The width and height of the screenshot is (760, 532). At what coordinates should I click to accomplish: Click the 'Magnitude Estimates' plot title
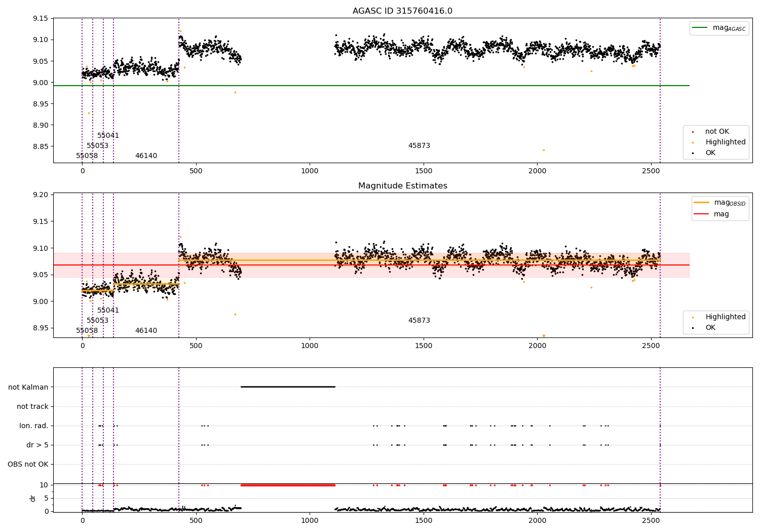coord(402,186)
